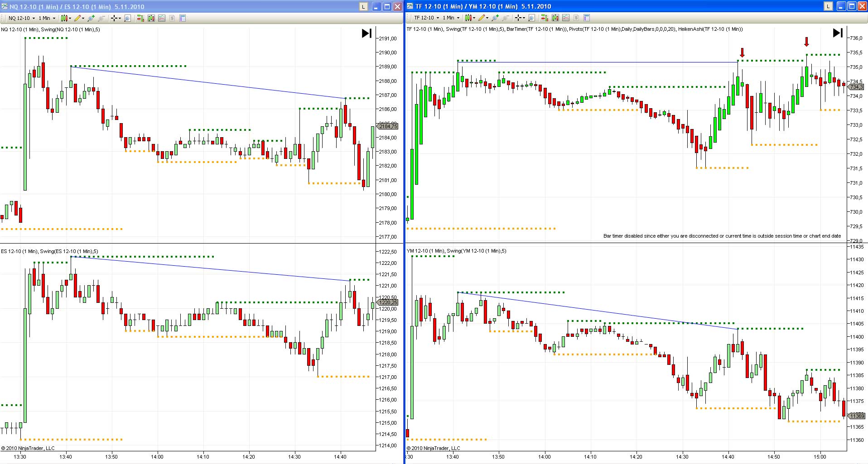The width and height of the screenshot is (868, 464).
Task: Click the black horizontal line on the TF chart
Action: 598,62
